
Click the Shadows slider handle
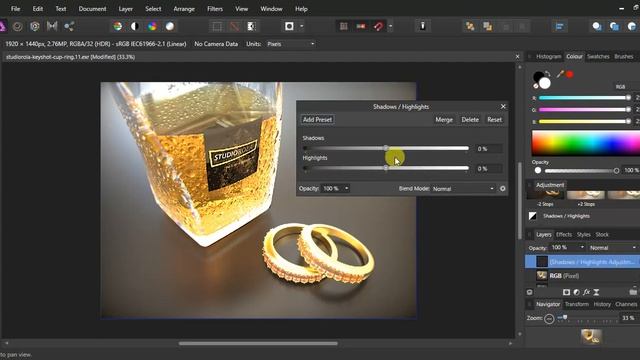(x=386, y=148)
